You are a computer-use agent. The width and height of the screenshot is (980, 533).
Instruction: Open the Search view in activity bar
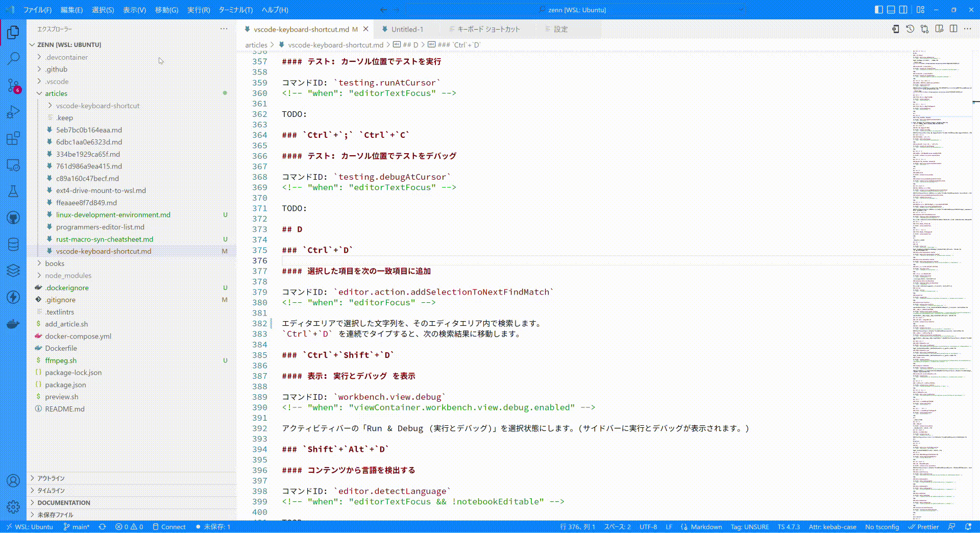coord(13,59)
